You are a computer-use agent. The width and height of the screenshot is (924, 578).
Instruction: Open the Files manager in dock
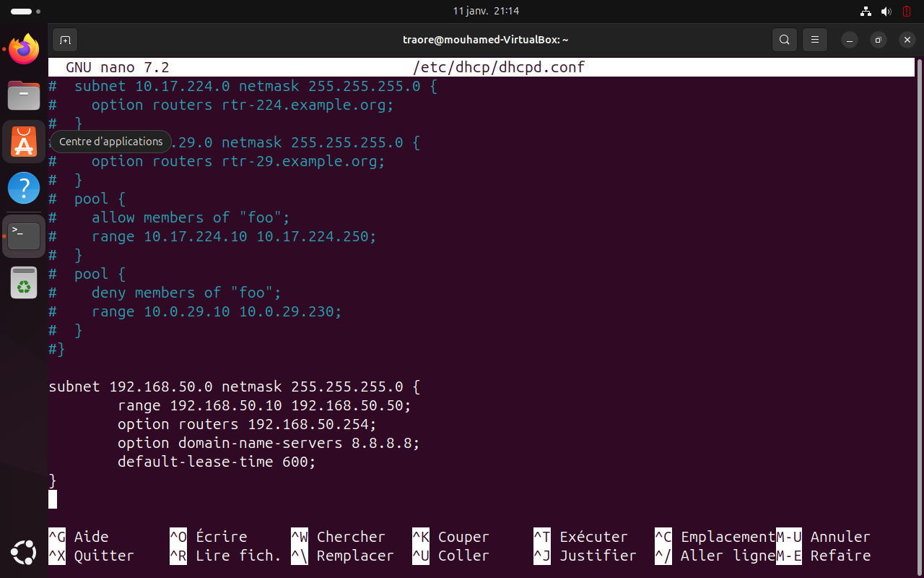point(24,95)
